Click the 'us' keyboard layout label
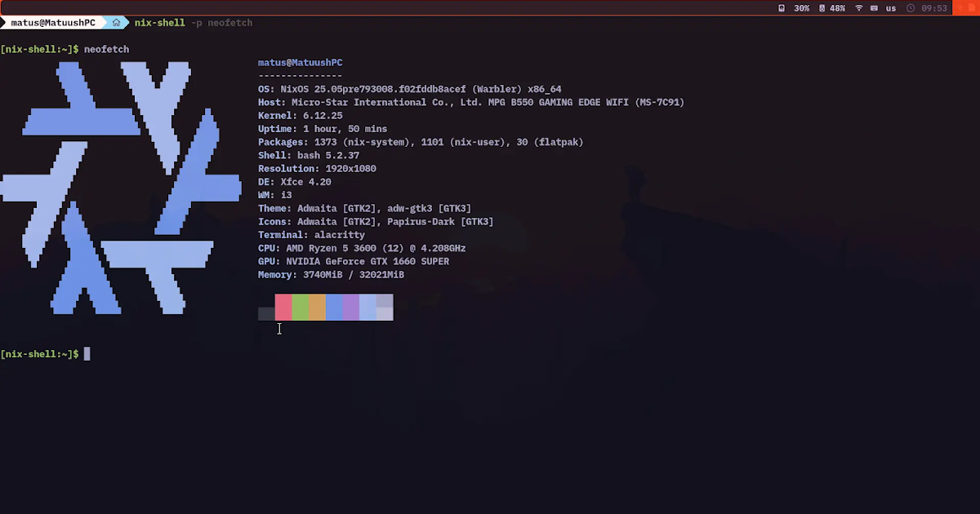Screen dimensions: 980x514 point(891,8)
